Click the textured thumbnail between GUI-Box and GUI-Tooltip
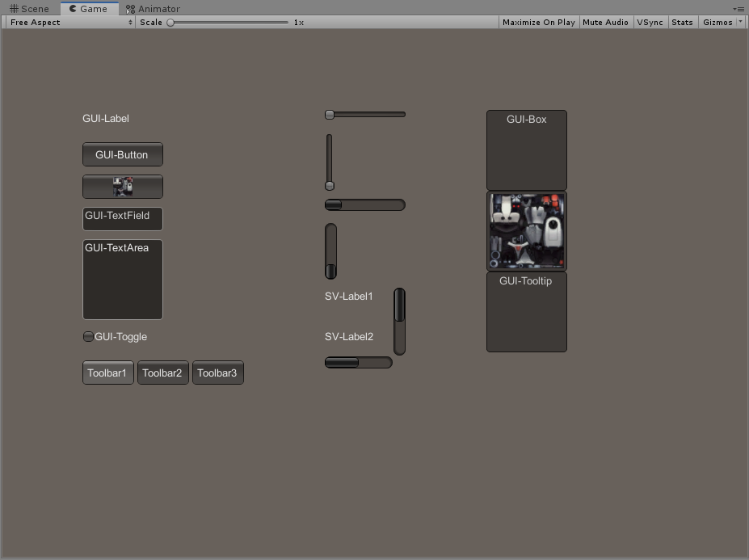The height and width of the screenshot is (560, 749). click(526, 230)
